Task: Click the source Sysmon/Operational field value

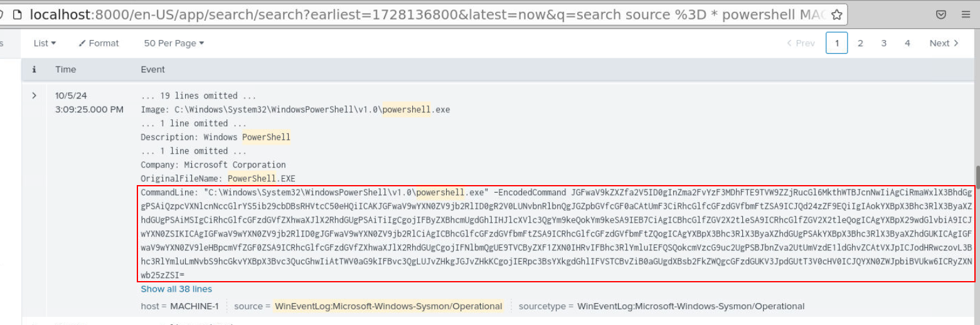Action: pyautogui.click(x=388, y=306)
